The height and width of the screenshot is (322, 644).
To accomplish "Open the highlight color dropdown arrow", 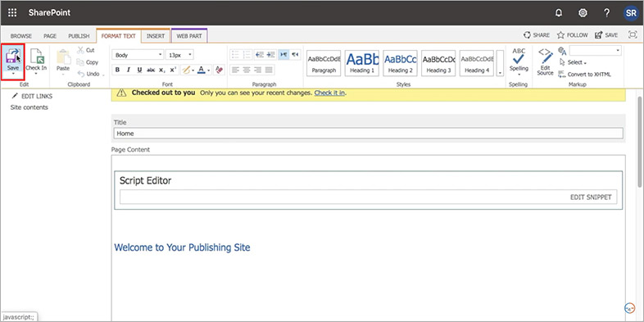I will [x=193, y=70].
